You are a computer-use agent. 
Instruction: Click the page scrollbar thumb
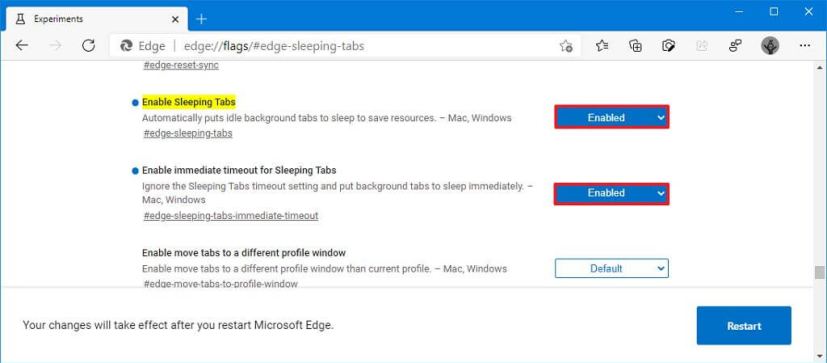point(819,273)
